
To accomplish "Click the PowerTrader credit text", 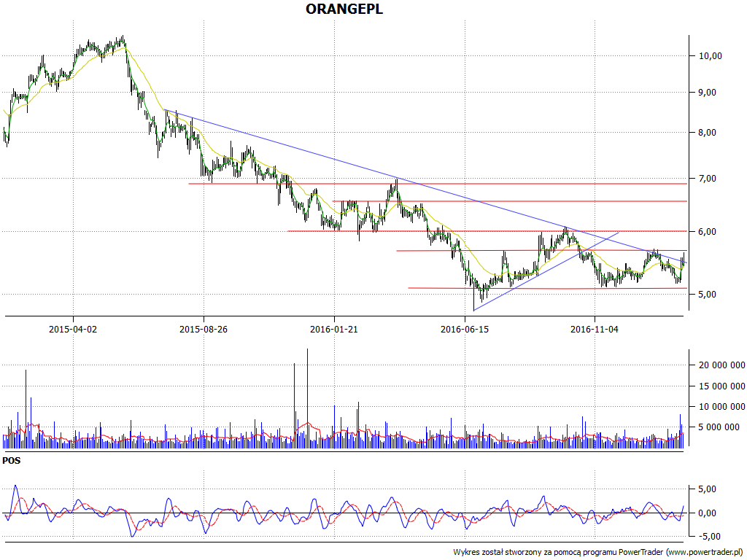I will tap(599, 553).
